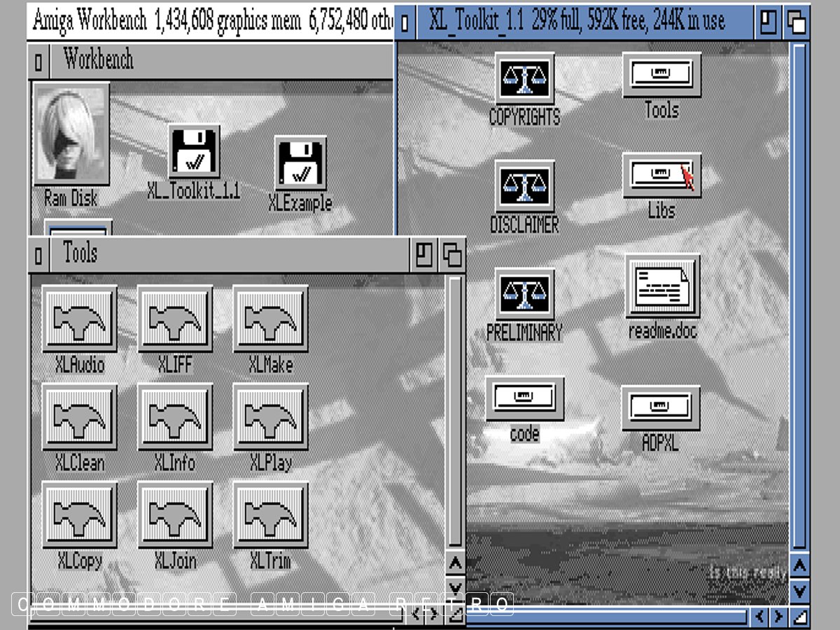Launch the XLPlay tool icon
The height and width of the screenshot is (630, 840).
click(x=270, y=416)
